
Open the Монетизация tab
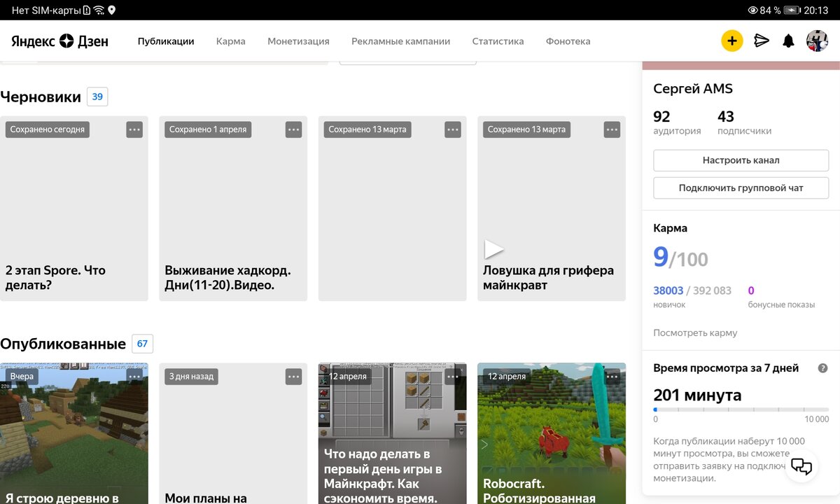click(x=298, y=41)
